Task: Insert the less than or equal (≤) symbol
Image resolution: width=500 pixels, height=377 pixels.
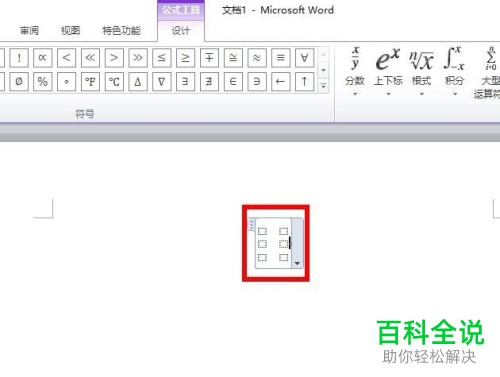Action: 162,58
